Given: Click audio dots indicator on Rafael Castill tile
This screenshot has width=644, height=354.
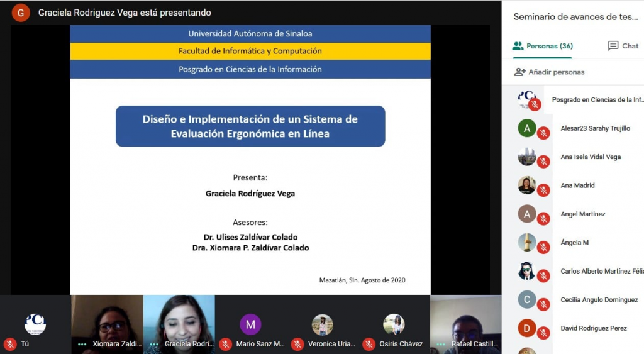Looking at the screenshot, I should (441, 344).
